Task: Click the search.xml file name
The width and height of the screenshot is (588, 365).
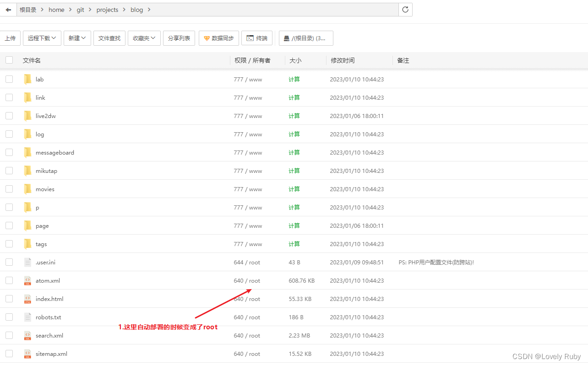Action: tap(49, 335)
